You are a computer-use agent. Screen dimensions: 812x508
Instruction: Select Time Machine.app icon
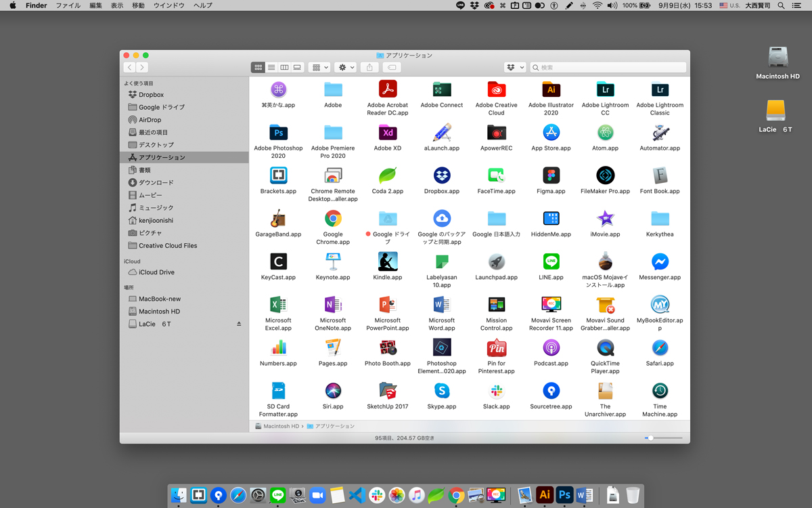(x=660, y=391)
